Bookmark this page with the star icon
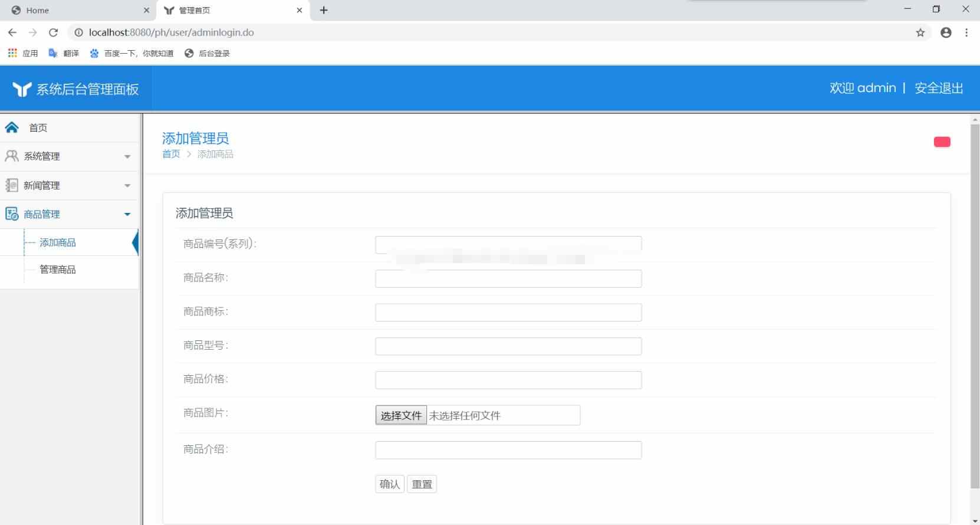Screen dimensions: 980x525 (920, 32)
